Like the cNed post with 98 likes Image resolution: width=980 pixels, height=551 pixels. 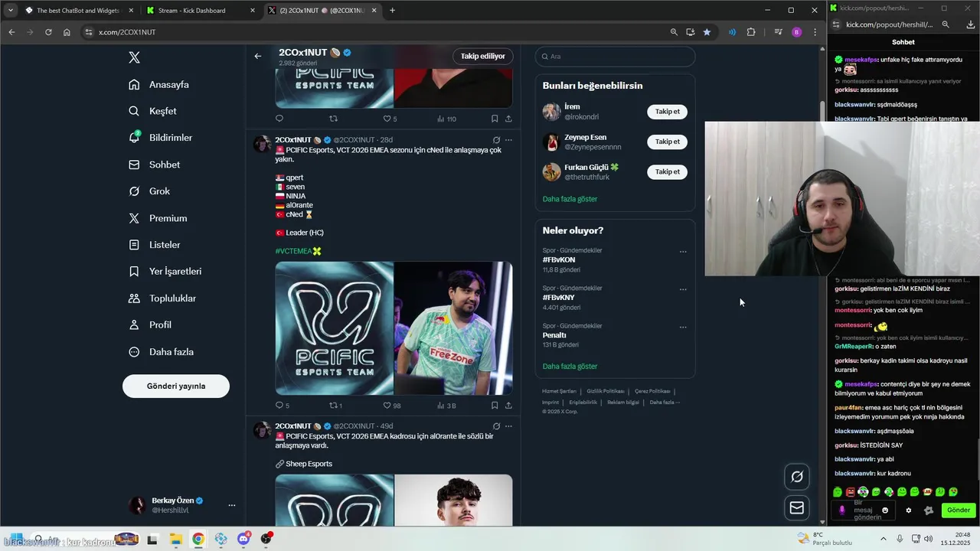point(391,406)
